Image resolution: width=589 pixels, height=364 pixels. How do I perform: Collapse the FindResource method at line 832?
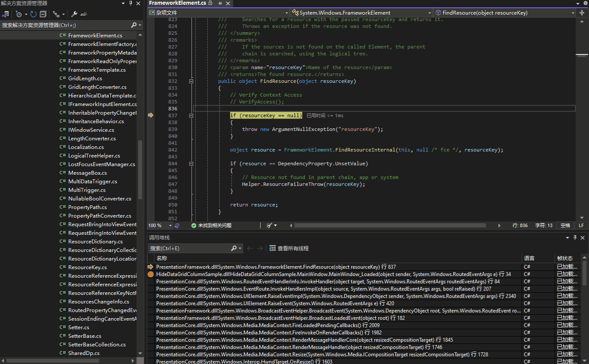(x=191, y=81)
